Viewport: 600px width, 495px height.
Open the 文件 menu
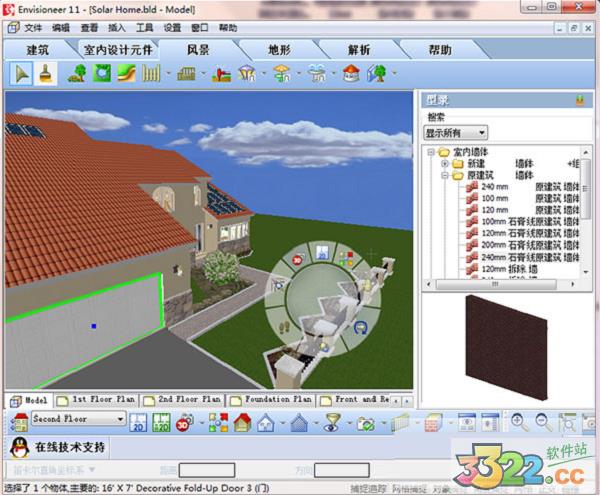33,28
